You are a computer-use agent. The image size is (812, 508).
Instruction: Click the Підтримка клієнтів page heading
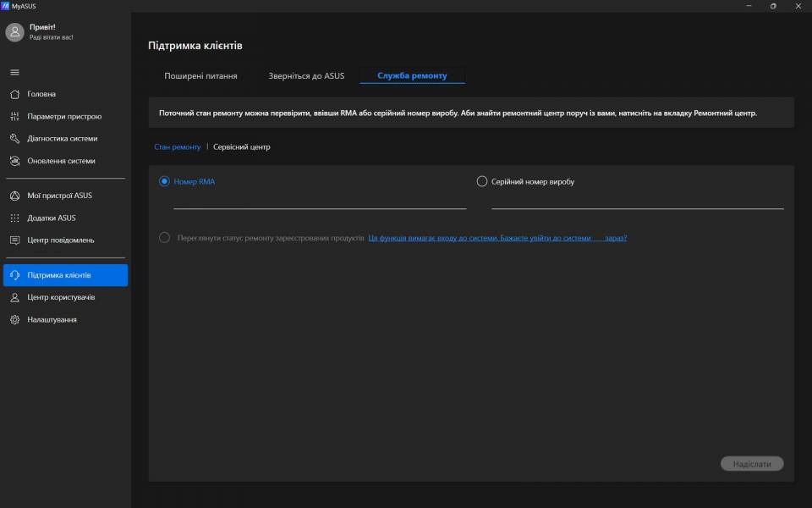195,46
